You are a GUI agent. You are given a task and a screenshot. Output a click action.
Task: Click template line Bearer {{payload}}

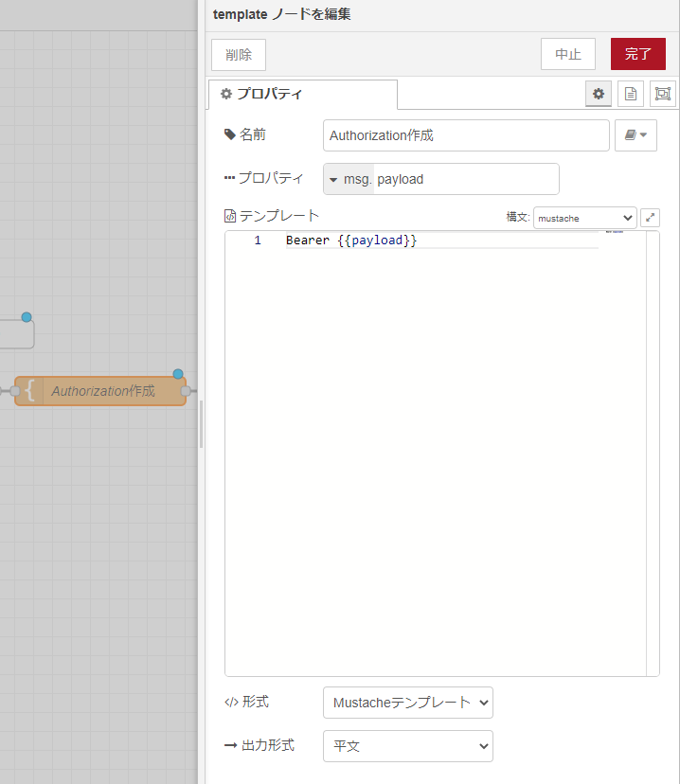point(351,241)
